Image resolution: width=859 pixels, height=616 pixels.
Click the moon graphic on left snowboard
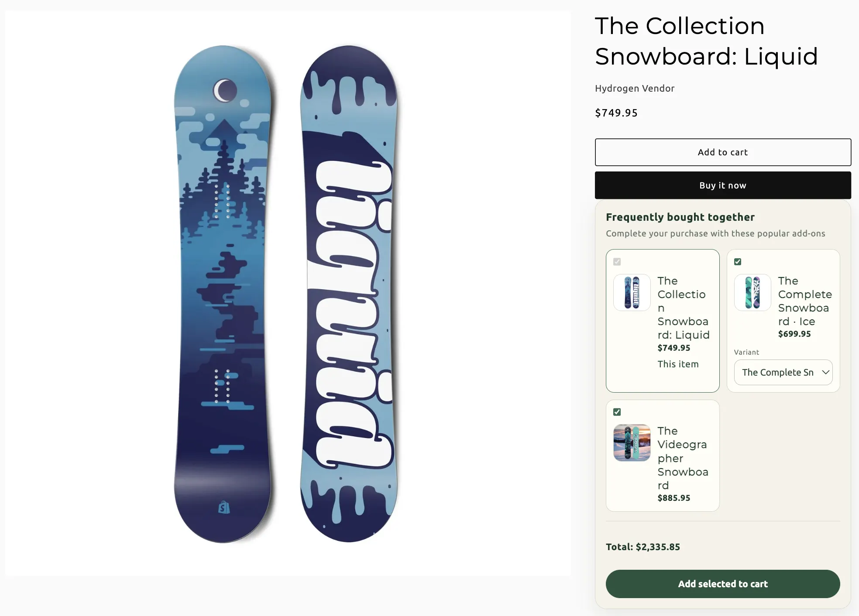pos(225,91)
